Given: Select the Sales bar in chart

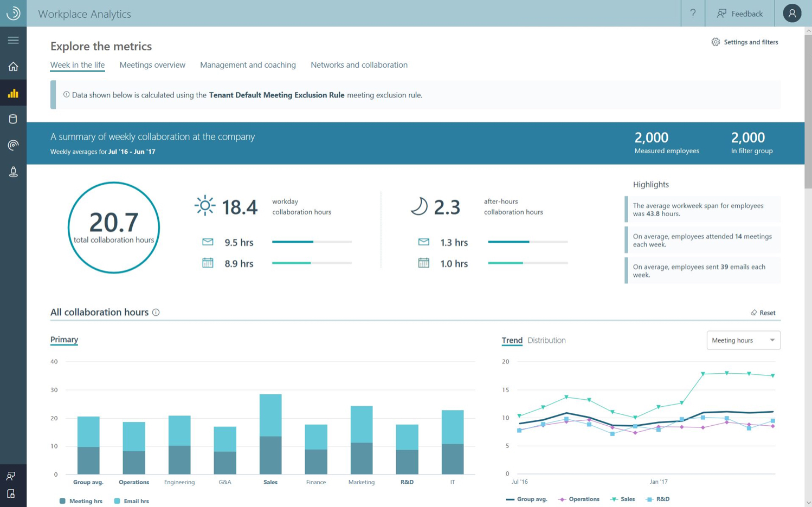Looking at the screenshot, I should coord(270,433).
